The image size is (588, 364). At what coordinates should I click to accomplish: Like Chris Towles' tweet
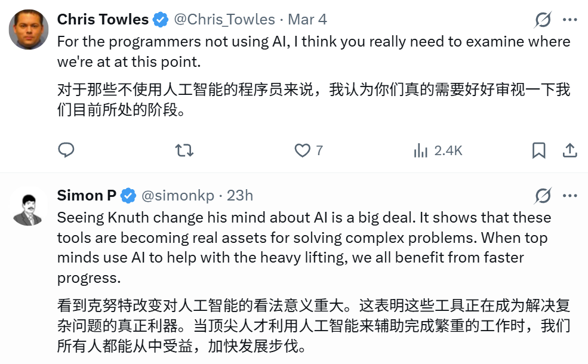tap(303, 150)
